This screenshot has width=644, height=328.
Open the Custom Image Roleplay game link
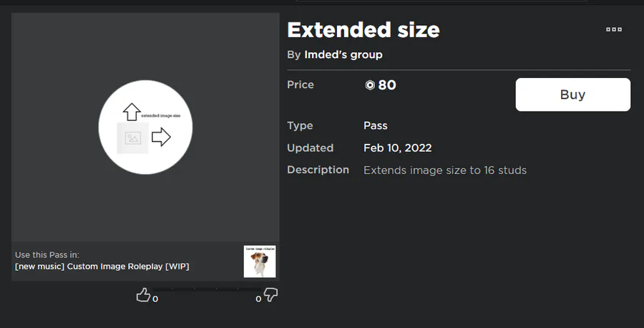[x=102, y=266]
